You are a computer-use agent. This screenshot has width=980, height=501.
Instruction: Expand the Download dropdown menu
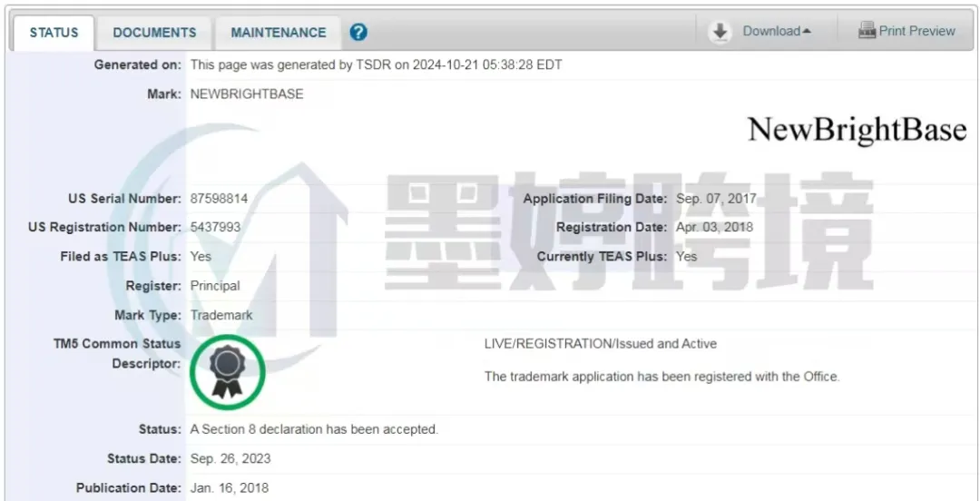click(x=777, y=31)
